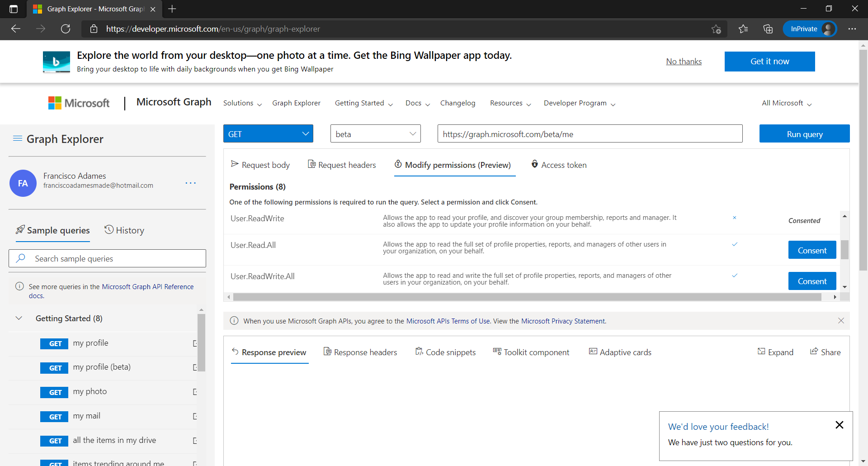
Task: Select User.Read.All via its checkmark
Action: (735, 244)
